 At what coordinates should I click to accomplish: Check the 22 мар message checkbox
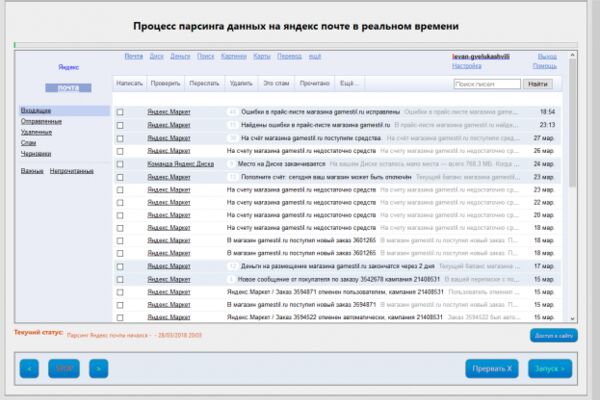click(120, 202)
